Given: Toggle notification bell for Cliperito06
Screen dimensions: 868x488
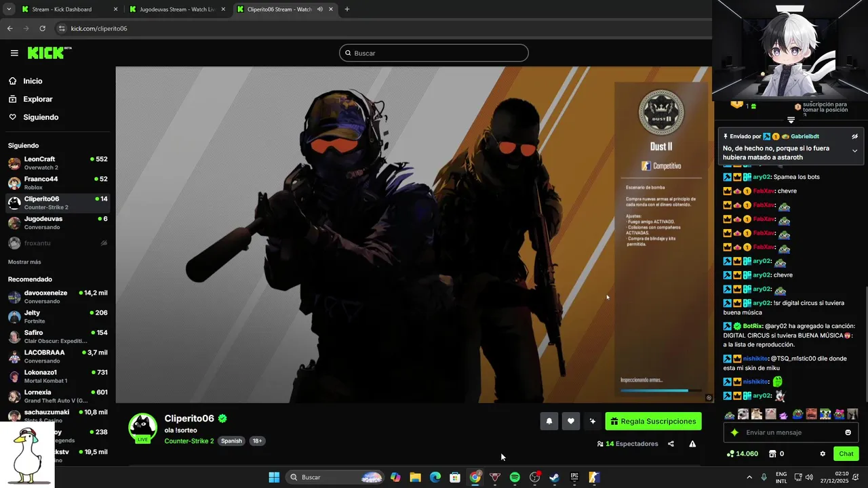Looking at the screenshot, I should pyautogui.click(x=549, y=421).
